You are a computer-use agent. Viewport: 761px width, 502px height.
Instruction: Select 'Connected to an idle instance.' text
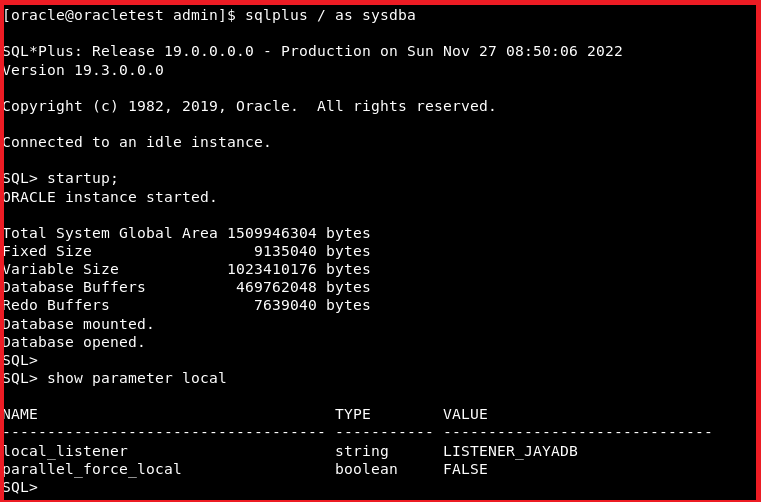point(137,142)
